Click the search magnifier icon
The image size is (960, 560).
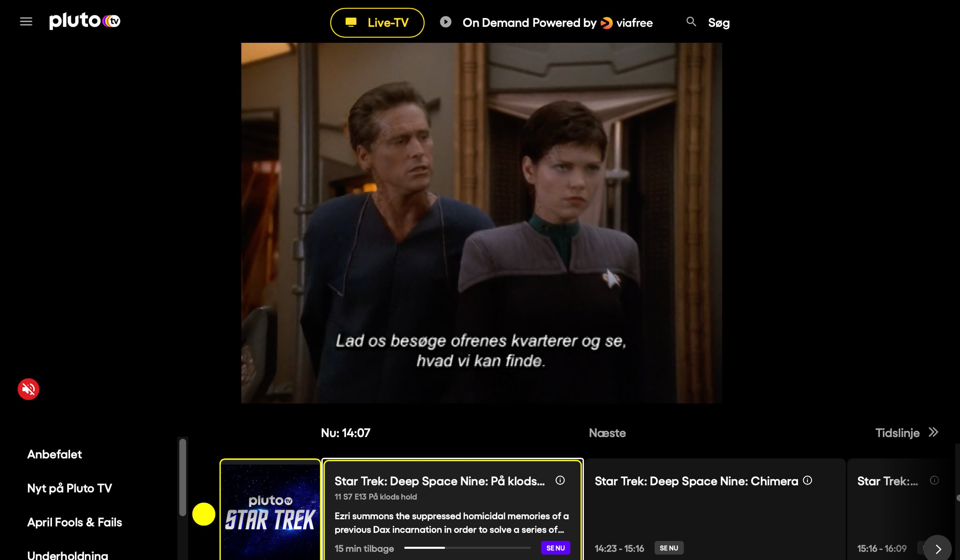click(x=691, y=22)
